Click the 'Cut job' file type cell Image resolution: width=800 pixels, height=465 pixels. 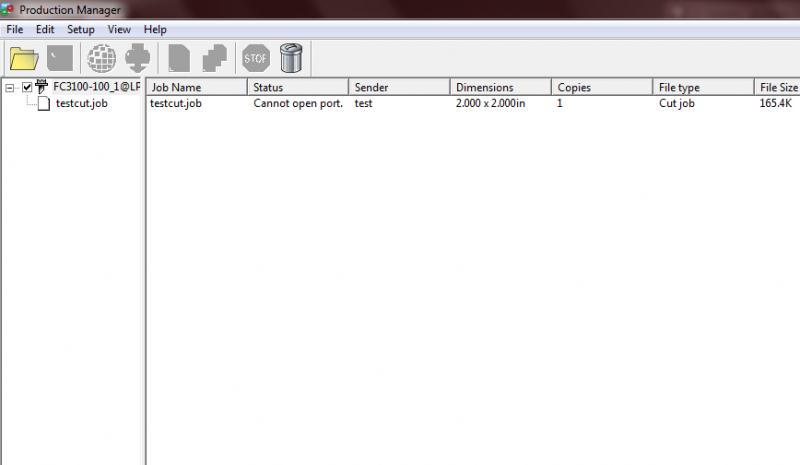tap(677, 103)
